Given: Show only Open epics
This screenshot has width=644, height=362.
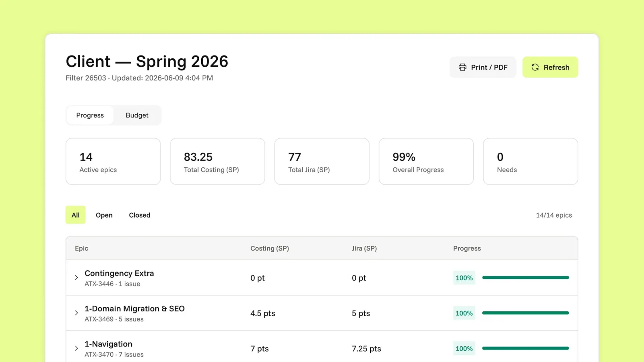Looking at the screenshot, I should coord(104,215).
